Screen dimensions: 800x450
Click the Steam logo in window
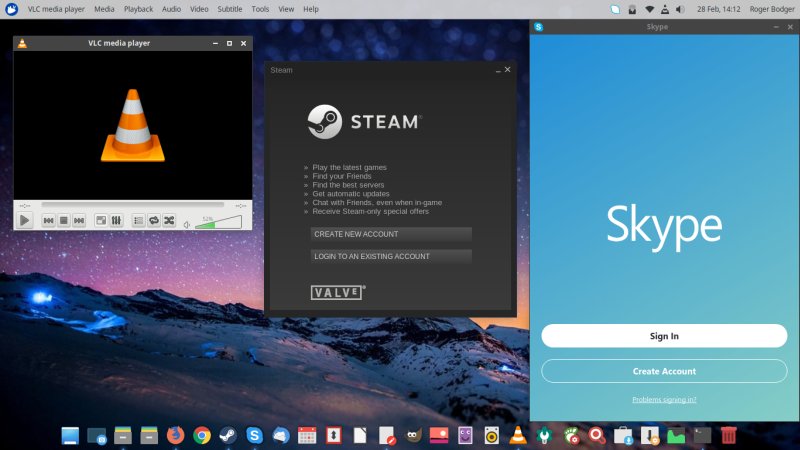pyautogui.click(x=364, y=121)
